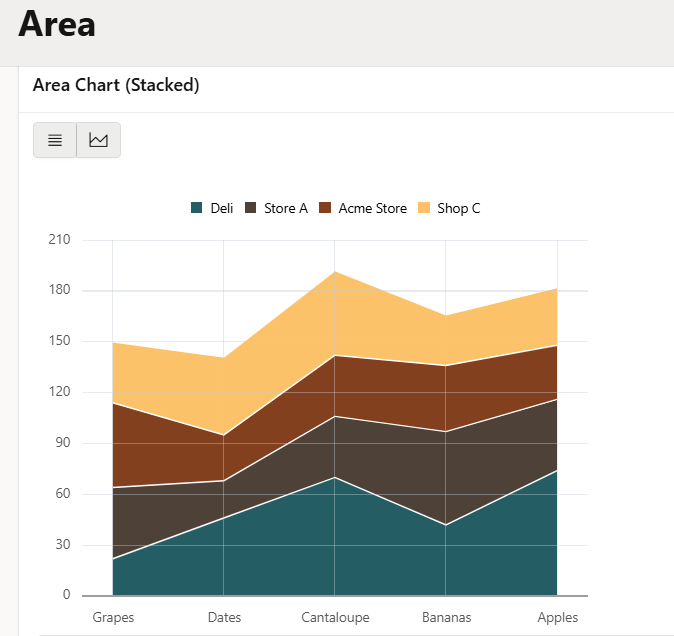Select the yellow Shop C area above Cantaloupe
The width and height of the screenshot is (674, 636).
coord(335,313)
